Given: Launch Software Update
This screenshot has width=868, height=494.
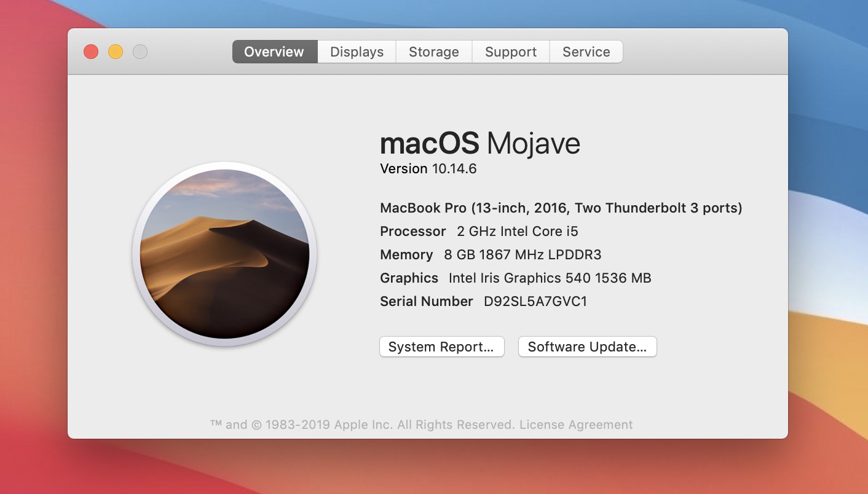Looking at the screenshot, I should point(587,347).
